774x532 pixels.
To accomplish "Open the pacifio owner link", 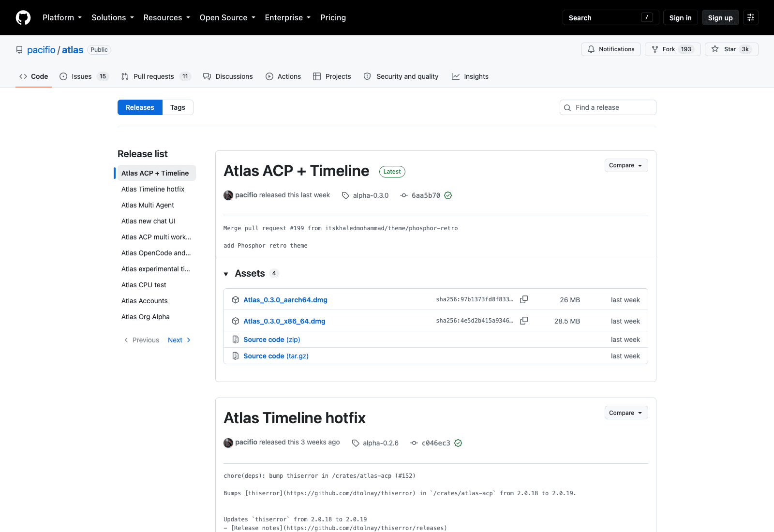I will pos(41,50).
